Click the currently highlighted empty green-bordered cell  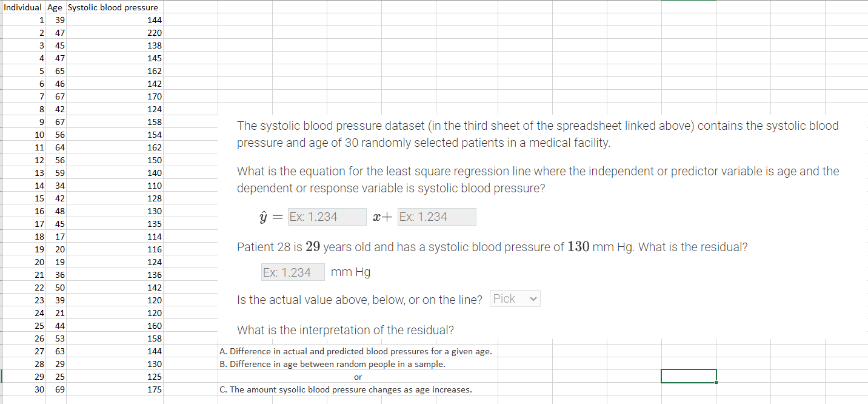[689, 376]
